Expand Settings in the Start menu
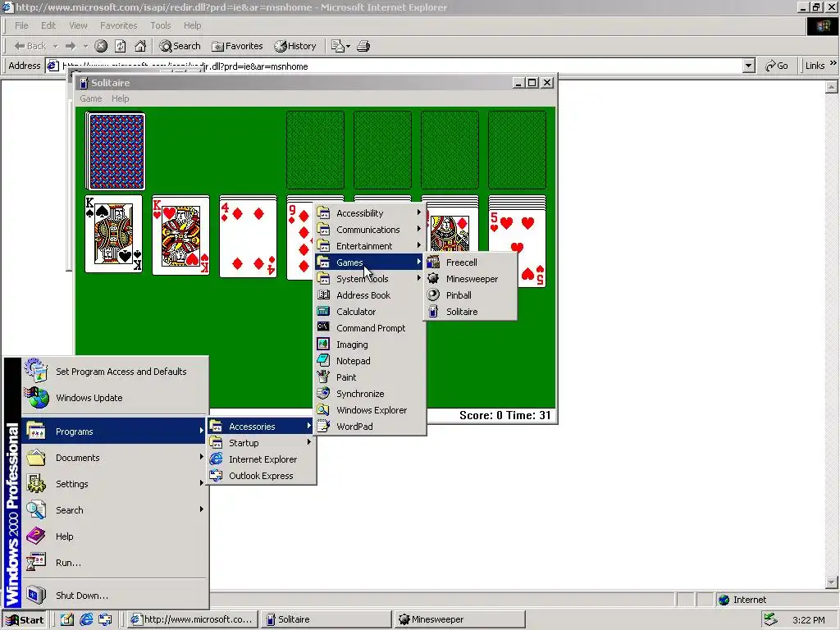This screenshot has height=630, width=840. pos(115,484)
